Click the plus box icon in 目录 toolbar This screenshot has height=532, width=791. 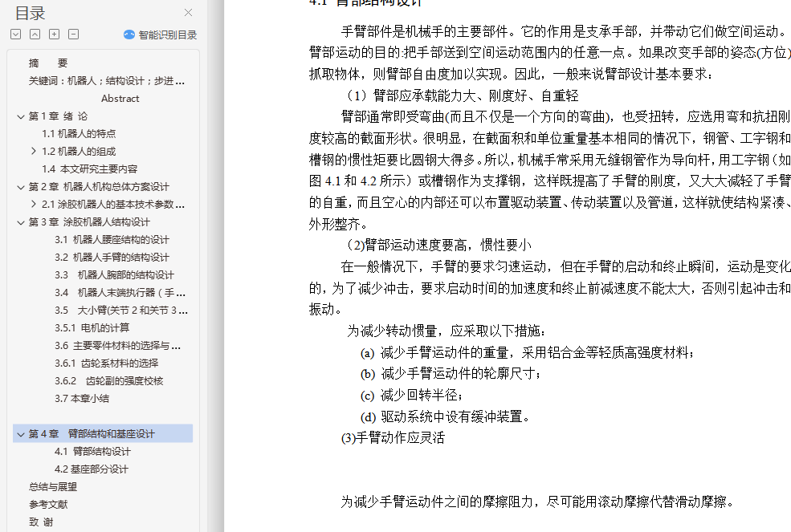point(54,35)
